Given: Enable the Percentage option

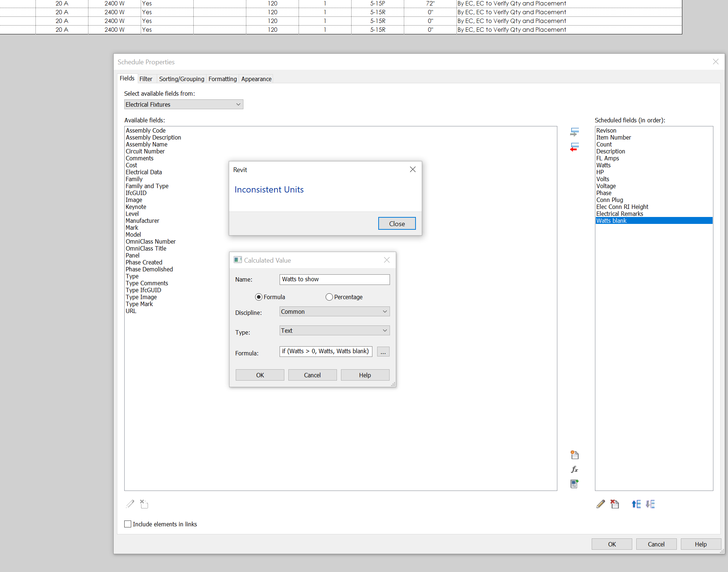Looking at the screenshot, I should tap(329, 297).
